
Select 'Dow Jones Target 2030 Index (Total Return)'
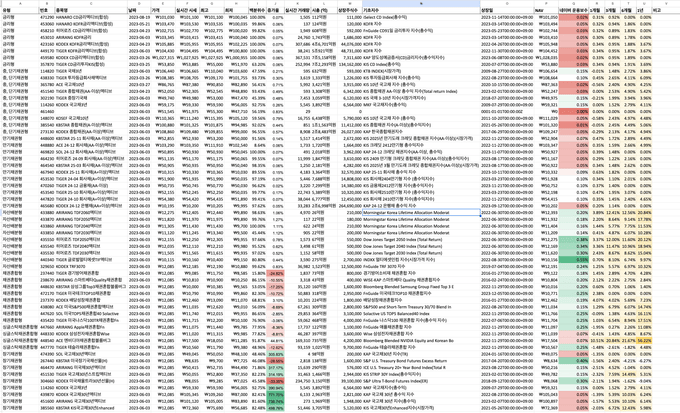pyautogui.click(x=421, y=253)
